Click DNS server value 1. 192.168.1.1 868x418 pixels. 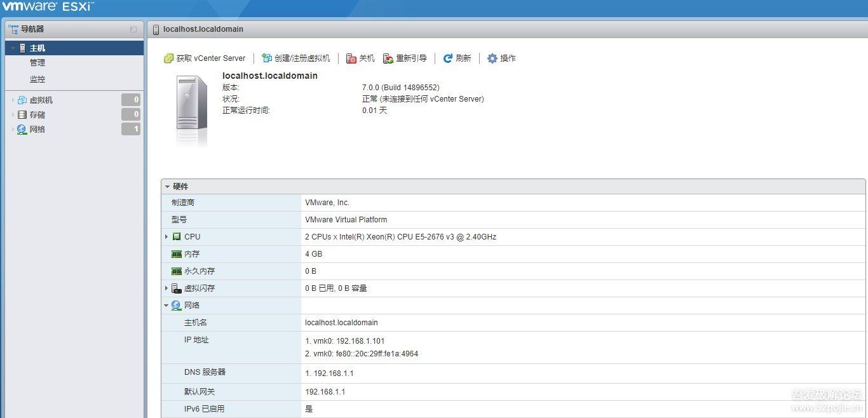tap(329, 372)
